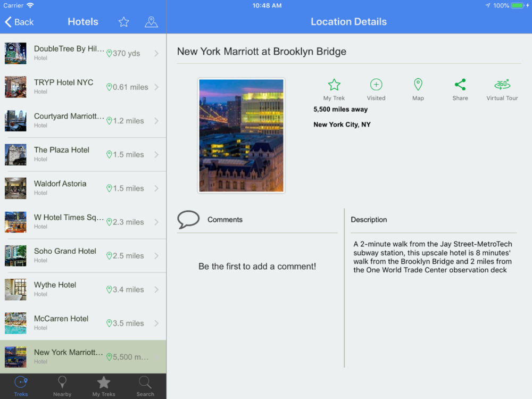Select 'The Plaza Hotel' name text
The image size is (532, 399).
click(61, 150)
